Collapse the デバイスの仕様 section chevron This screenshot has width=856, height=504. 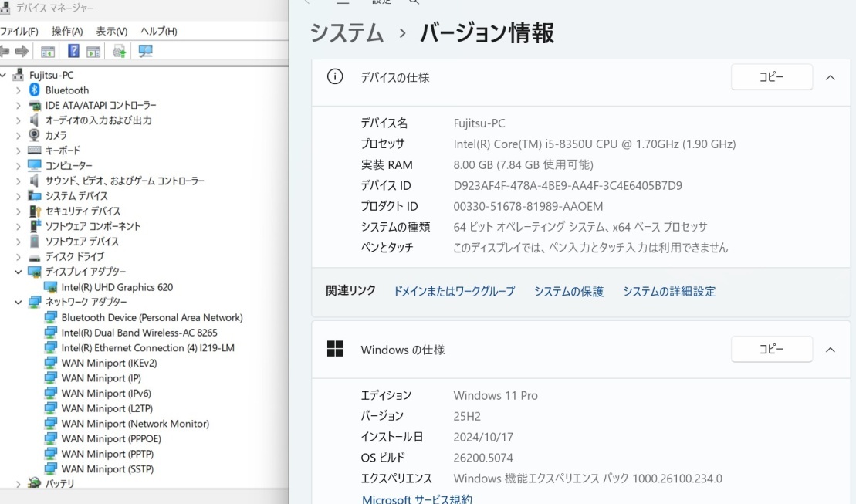pyautogui.click(x=831, y=77)
